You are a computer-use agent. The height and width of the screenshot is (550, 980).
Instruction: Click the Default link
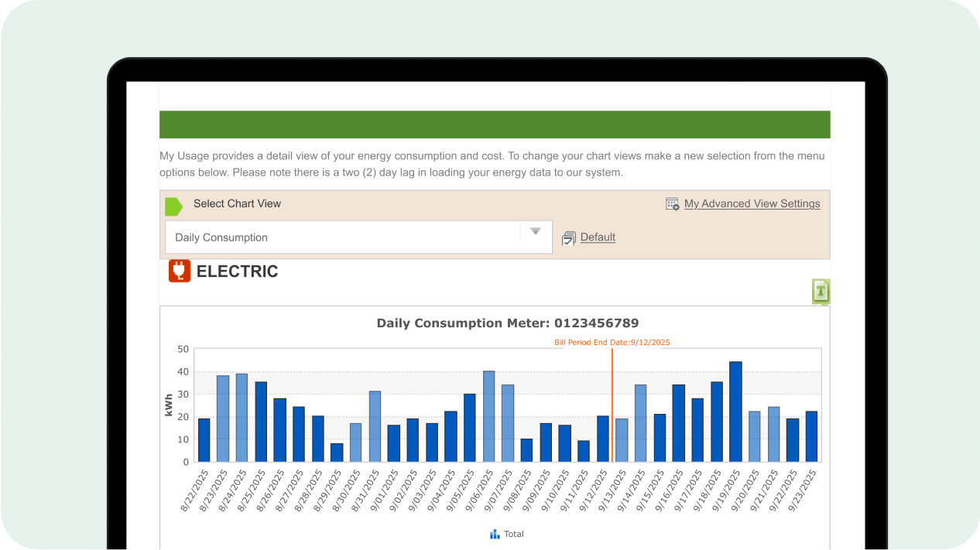tap(598, 237)
